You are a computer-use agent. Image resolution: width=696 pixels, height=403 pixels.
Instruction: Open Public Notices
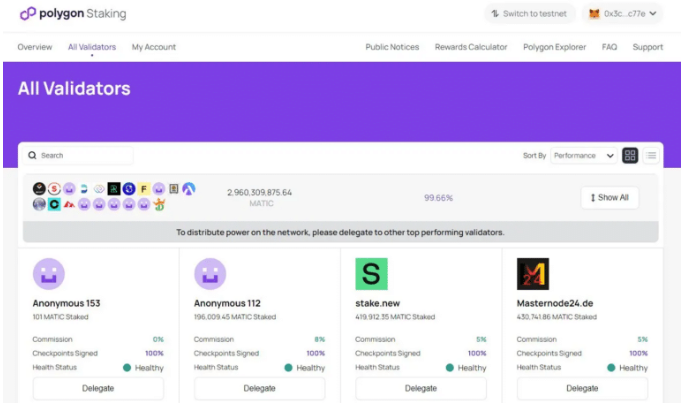click(392, 47)
